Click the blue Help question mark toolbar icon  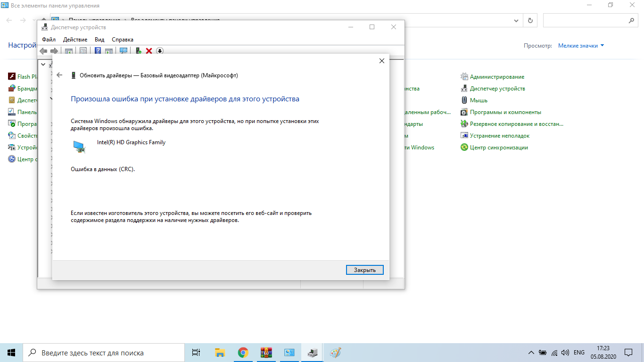point(98,51)
